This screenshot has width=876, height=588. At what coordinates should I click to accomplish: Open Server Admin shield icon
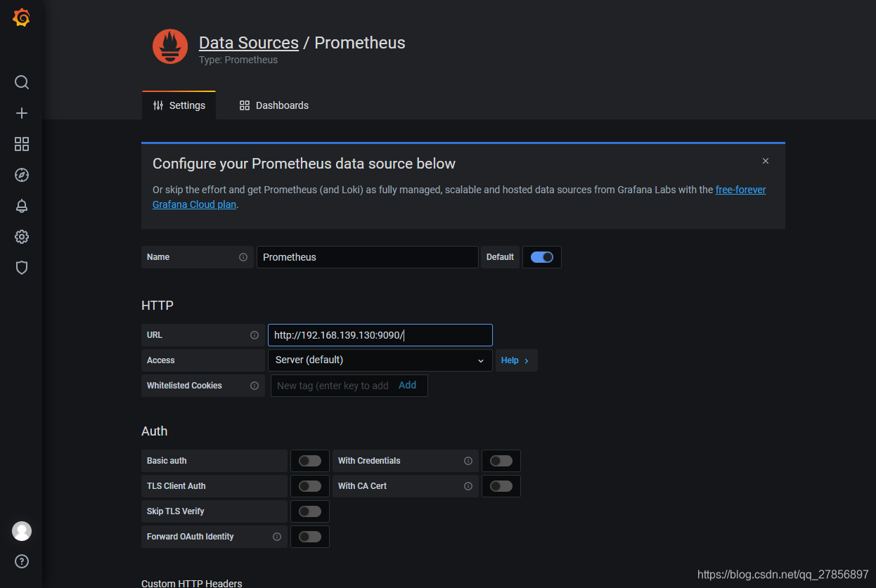22,268
